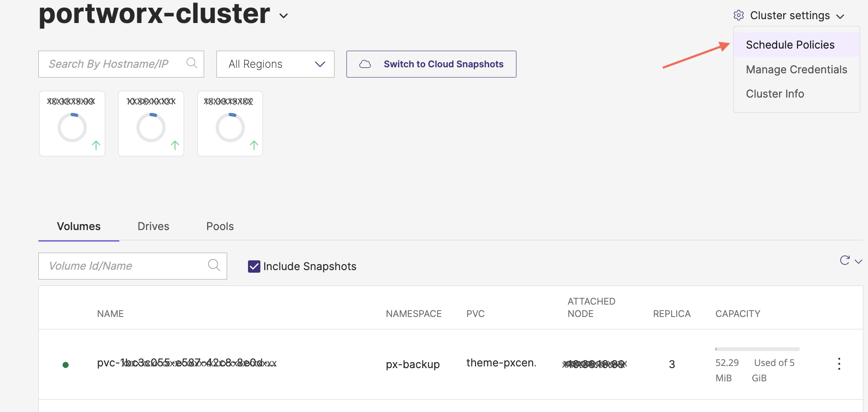
Task: Select Manage Credentials menu entry
Action: (796, 69)
